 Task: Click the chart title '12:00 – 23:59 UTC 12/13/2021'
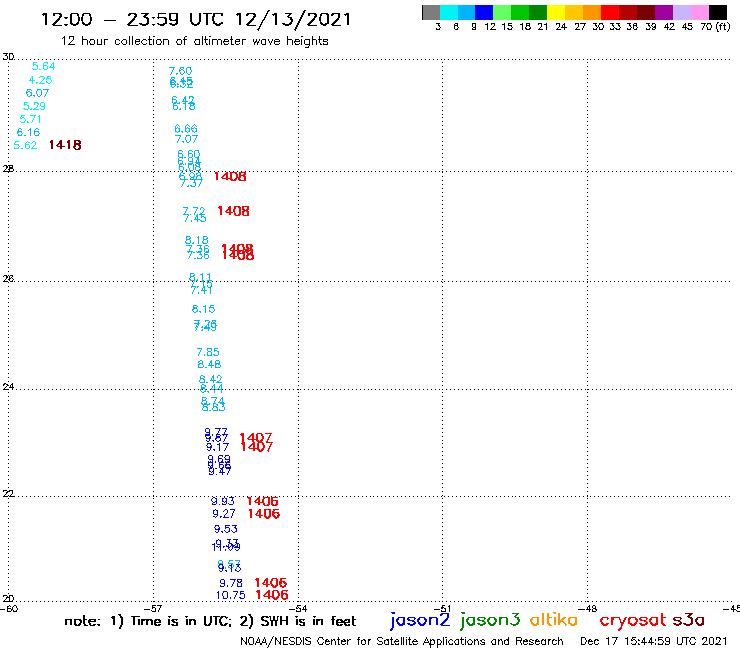point(196,19)
